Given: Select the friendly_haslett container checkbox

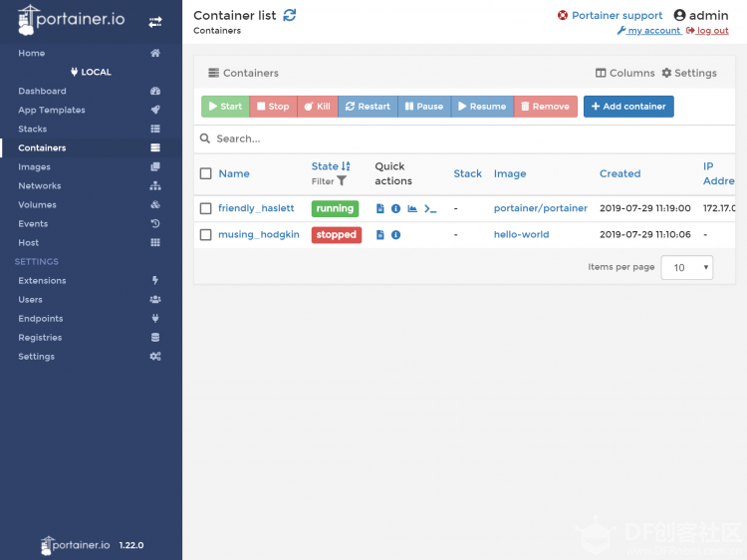Looking at the screenshot, I should pyautogui.click(x=206, y=208).
